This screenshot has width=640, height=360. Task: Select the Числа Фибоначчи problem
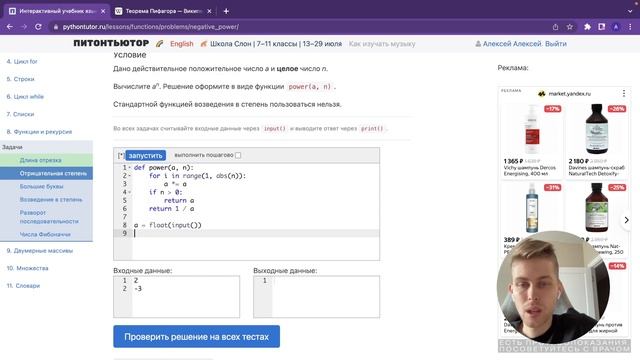[46, 234]
